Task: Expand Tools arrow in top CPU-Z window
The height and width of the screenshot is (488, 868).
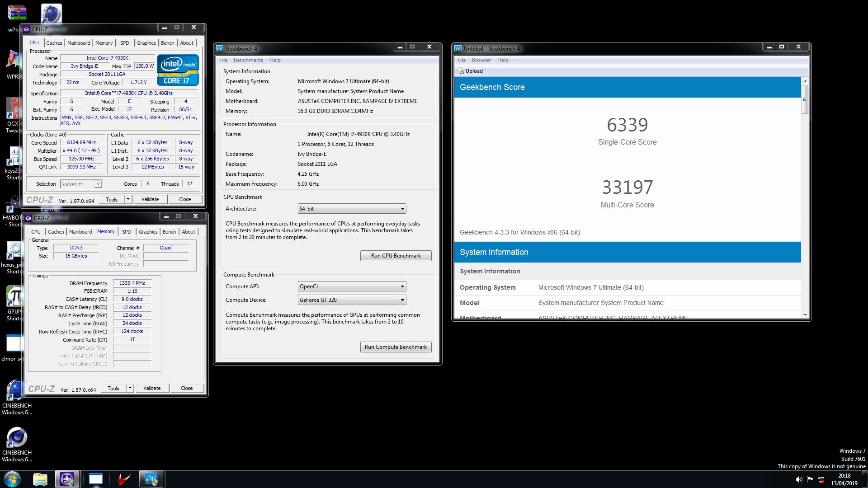Action: pos(128,199)
